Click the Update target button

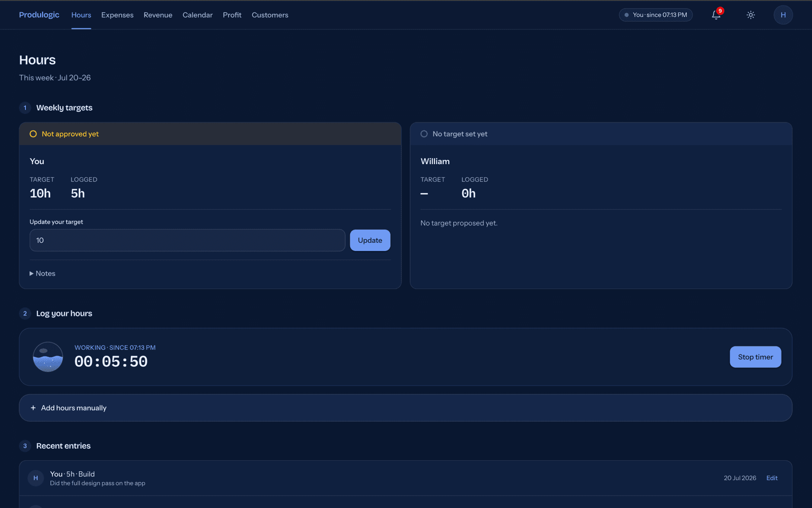[x=370, y=240]
